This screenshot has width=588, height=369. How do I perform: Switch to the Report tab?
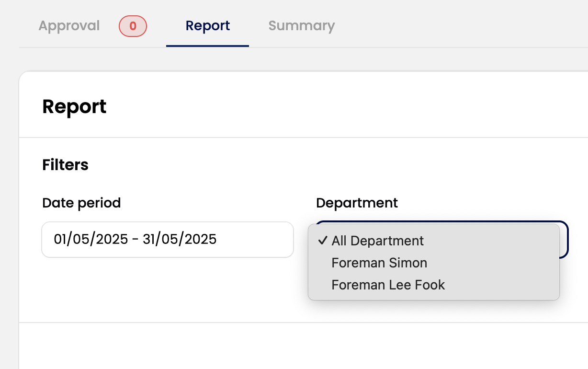208,26
